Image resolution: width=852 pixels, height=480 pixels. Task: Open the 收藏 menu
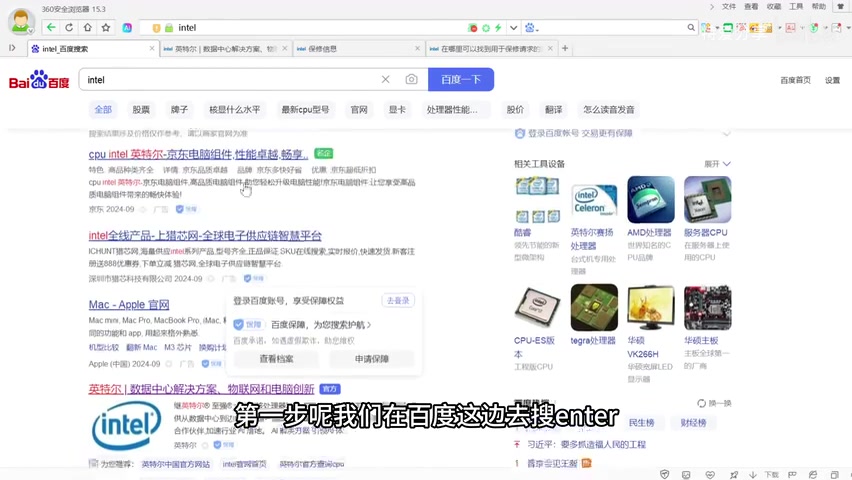click(774, 7)
